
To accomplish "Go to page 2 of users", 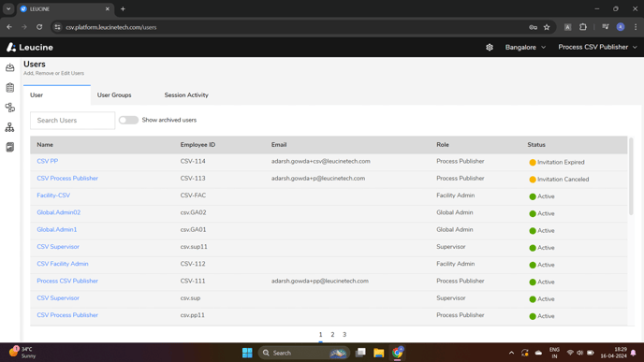I will coord(332,335).
